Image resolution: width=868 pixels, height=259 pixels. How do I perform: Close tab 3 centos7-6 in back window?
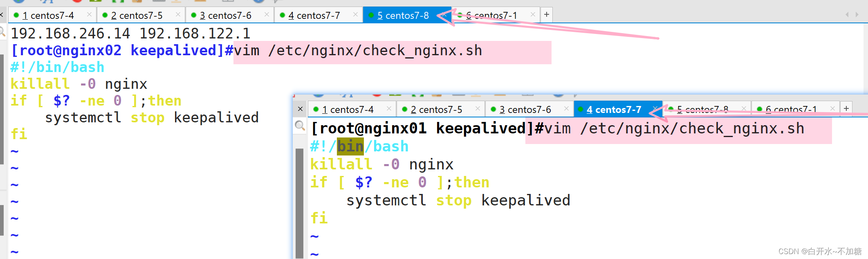click(267, 14)
